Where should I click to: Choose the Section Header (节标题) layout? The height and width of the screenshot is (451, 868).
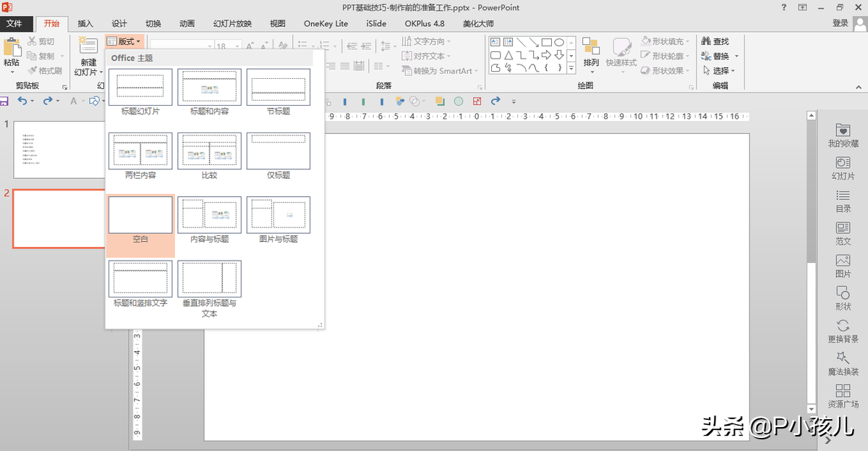278,92
